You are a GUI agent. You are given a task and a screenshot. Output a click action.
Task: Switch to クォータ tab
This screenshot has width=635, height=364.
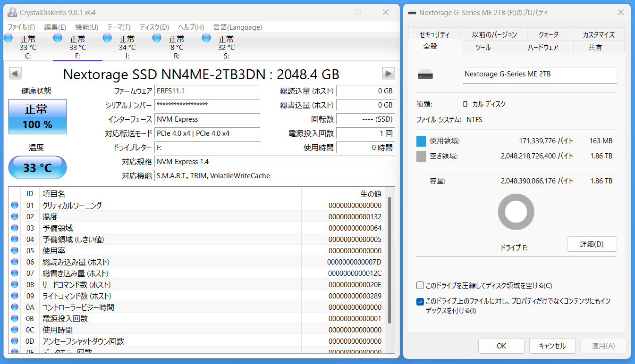[549, 34]
